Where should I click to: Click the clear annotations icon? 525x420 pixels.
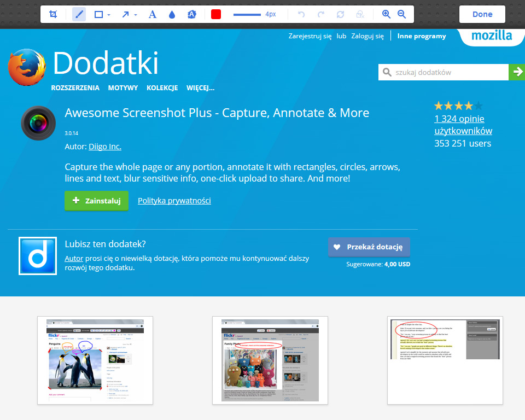pyautogui.click(x=360, y=14)
